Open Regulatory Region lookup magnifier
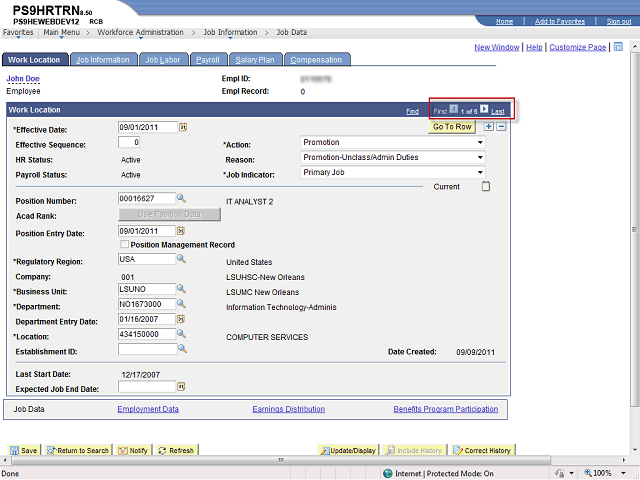The height and width of the screenshot is (480, 640). (181, 259)
